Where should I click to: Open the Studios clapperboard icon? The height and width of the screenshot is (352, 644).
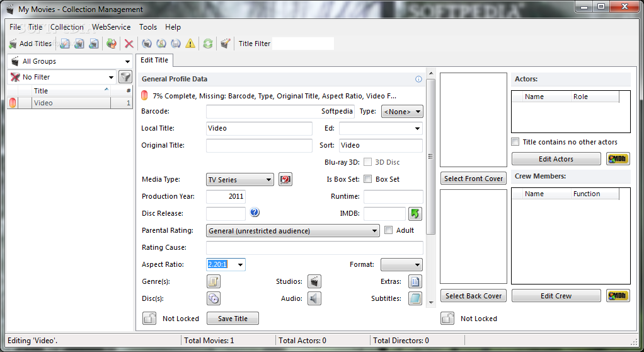(x=314, y=281)
